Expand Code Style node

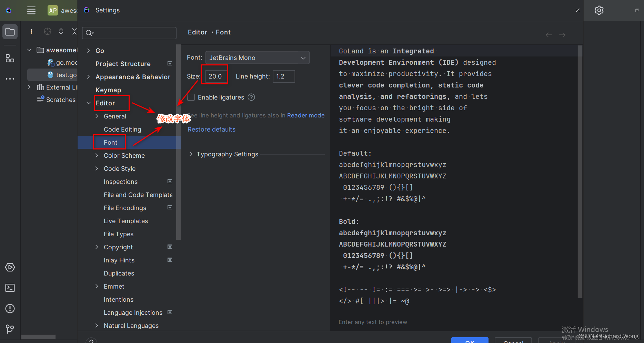tap(97, 168)
